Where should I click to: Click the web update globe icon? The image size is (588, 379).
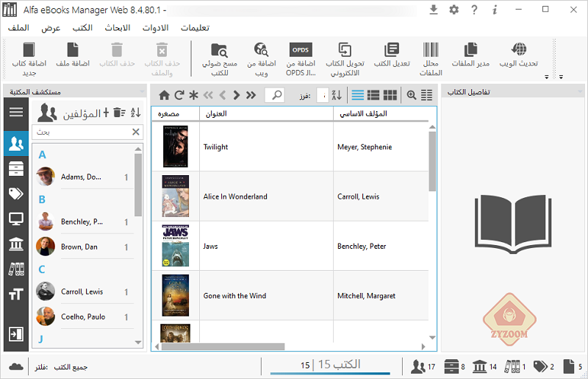point(519,50)
